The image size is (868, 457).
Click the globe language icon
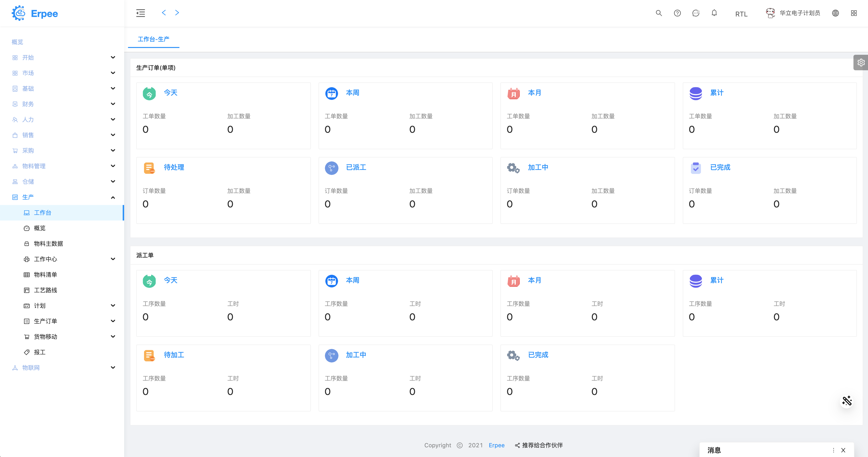(835, 13)
